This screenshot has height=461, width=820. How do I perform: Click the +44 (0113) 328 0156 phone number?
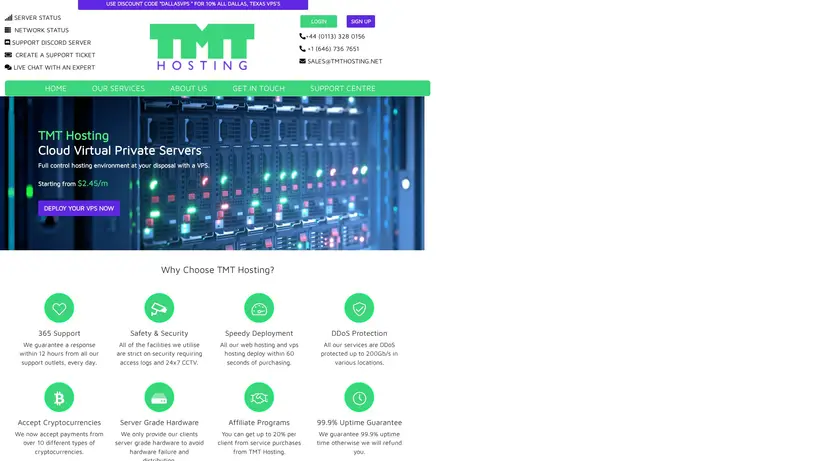(335, 36)
